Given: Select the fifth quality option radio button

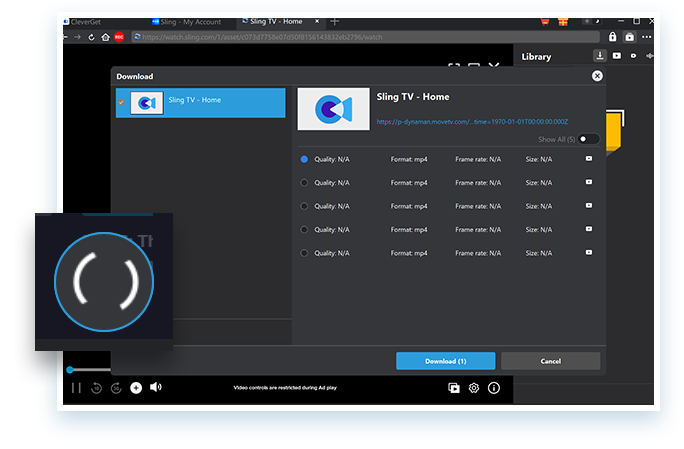Looking at the screenshot, I should (304, 253).
